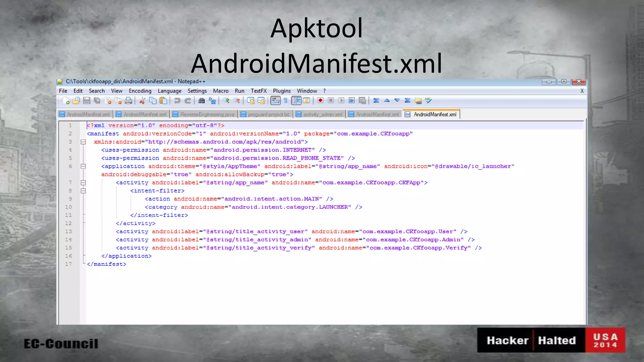Screen dimensions: 644x362
Task: Paste using the clipboard icon
Action: [163, 101]
